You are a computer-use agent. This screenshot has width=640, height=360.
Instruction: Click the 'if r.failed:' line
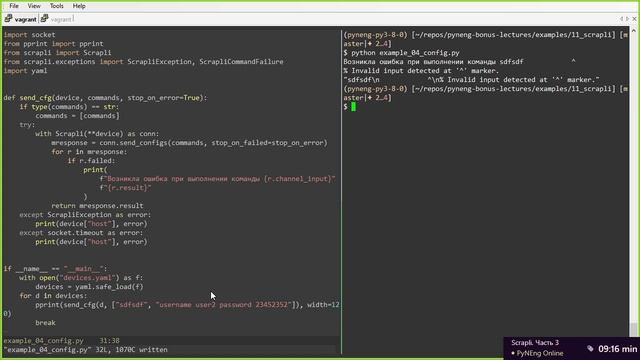coord(91,161)
